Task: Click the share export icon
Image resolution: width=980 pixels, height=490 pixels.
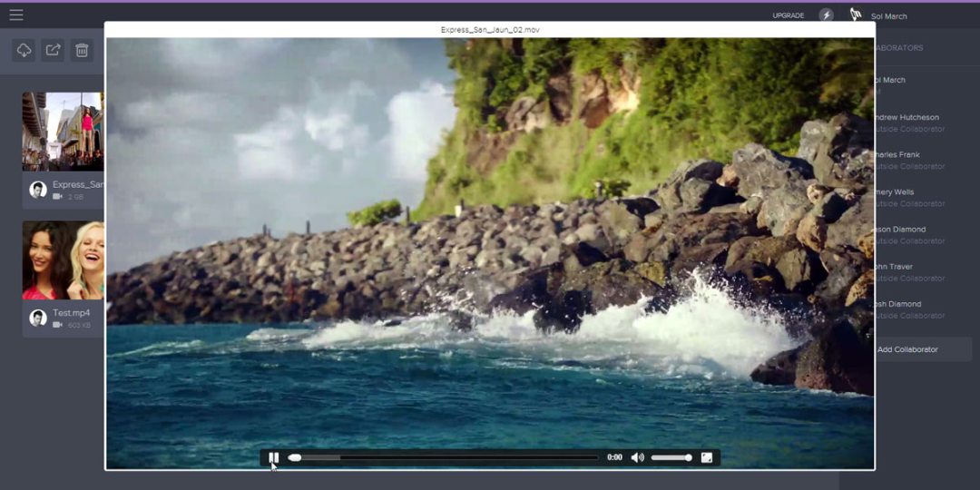Action: click(x=54, y=50)
